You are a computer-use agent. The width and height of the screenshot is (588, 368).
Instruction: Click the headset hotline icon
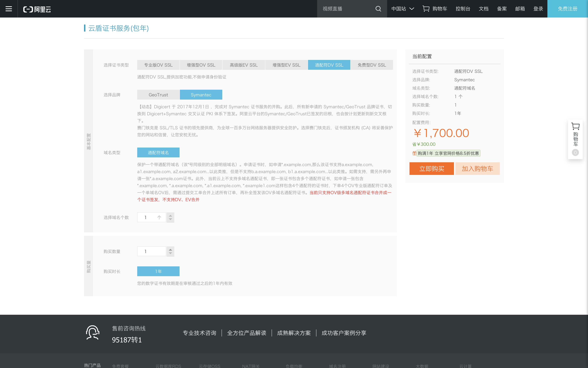(x=93, y=332)
